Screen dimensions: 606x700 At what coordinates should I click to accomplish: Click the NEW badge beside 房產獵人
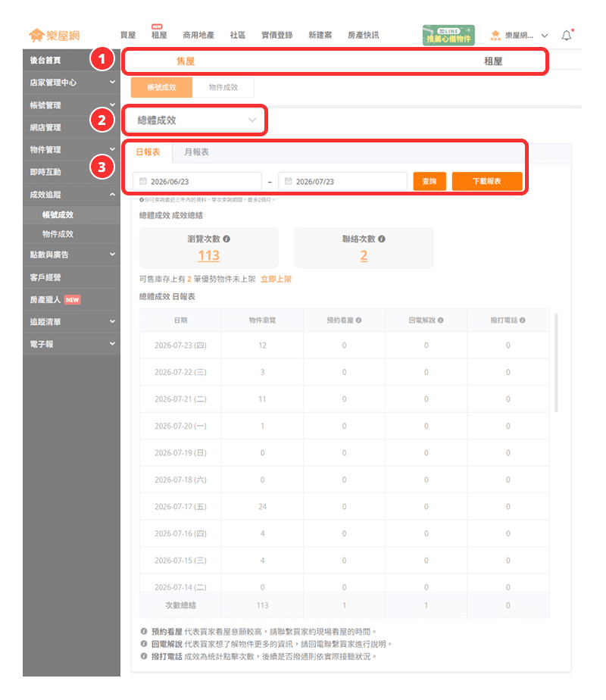(x=72, y=300)
